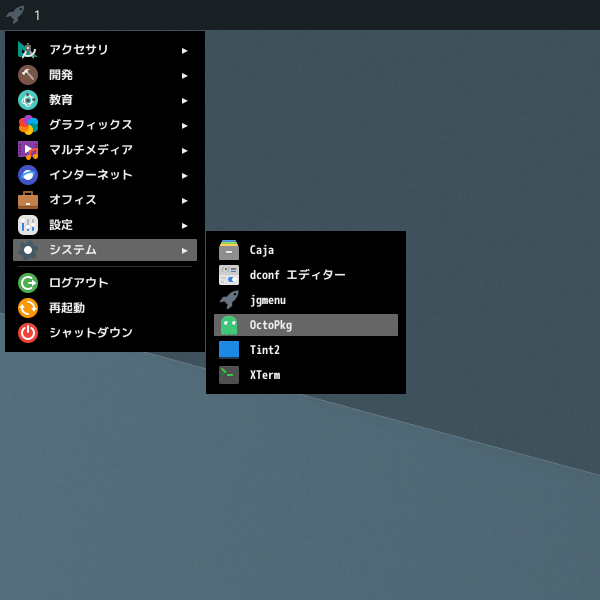This screenshot has width=600, height=600.
Task: Click the システム submenu arrow
Action: [x=184, y=251]
